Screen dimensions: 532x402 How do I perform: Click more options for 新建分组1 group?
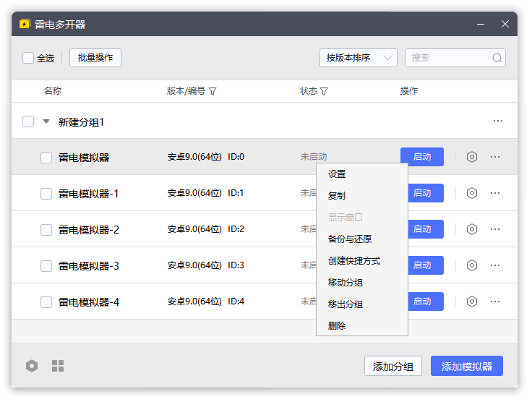click(498, 121)
